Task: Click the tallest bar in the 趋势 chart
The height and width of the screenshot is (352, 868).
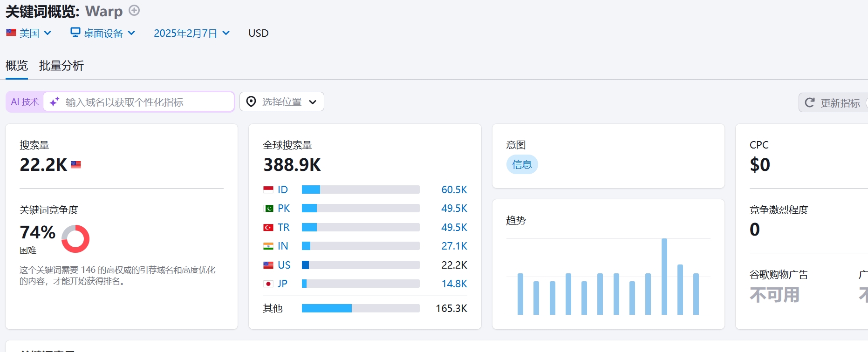Action: [x=664, y=277]
